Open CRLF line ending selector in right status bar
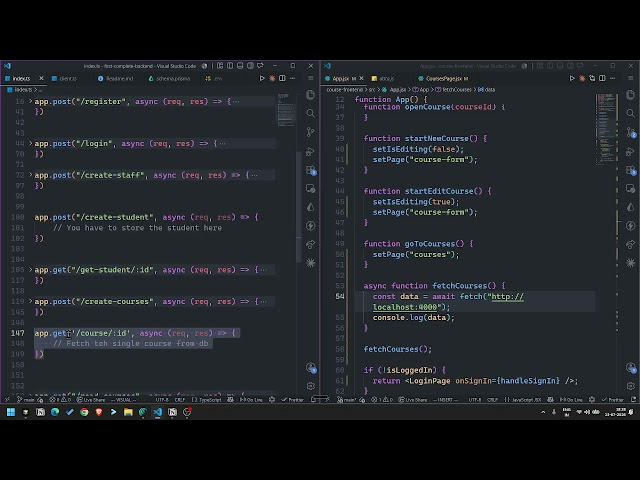Viewport: 640px width, 480px height. point(492,400)
